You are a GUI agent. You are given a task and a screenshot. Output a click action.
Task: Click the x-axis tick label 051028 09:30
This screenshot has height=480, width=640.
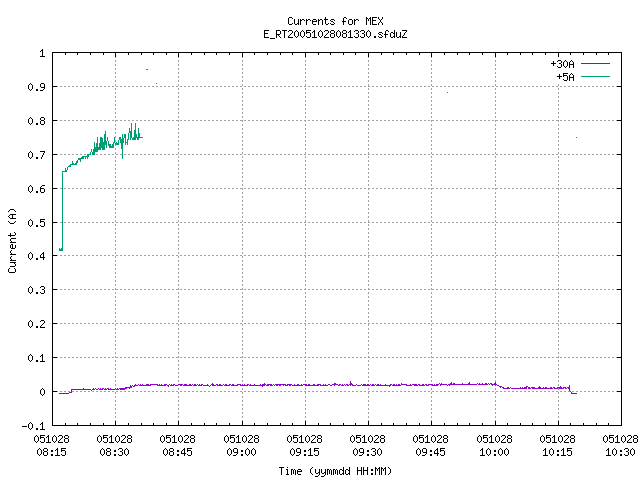(x=367, y=446)
